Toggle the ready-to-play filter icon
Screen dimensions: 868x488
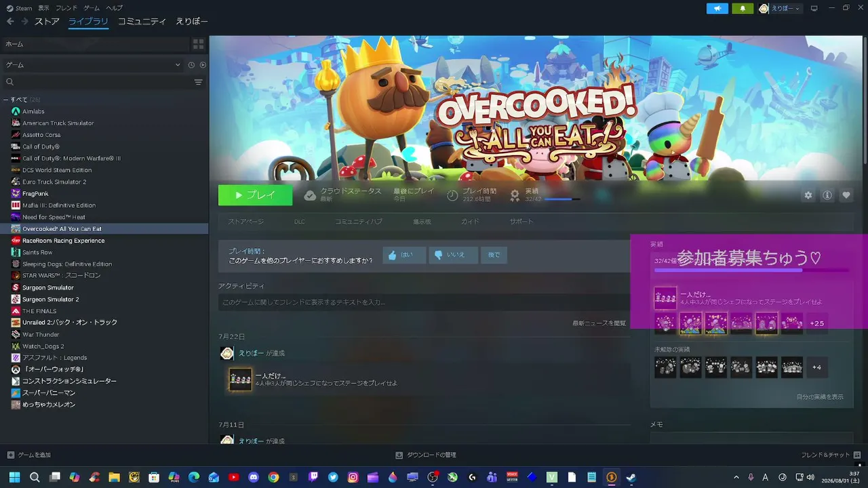[203, 65]
